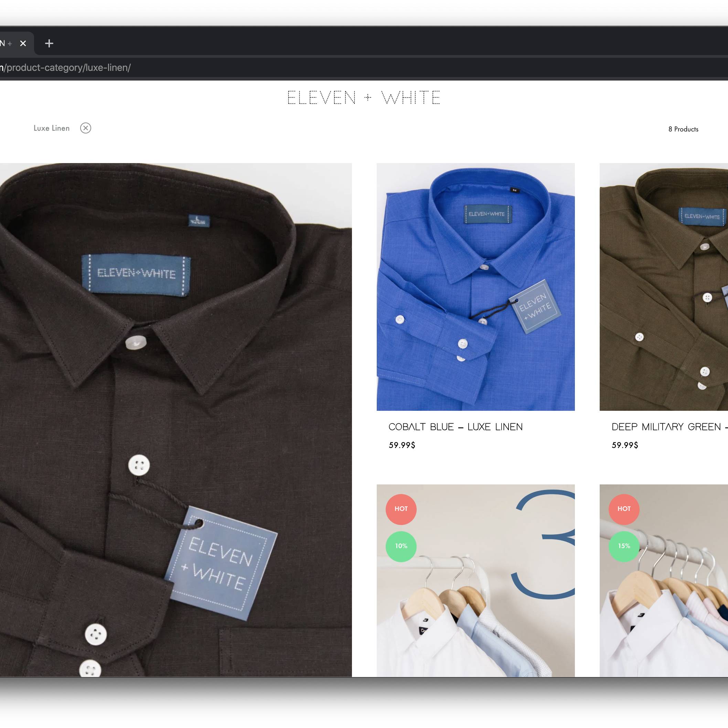
Task: Open a new browser tab
Action: click(49, 43)
